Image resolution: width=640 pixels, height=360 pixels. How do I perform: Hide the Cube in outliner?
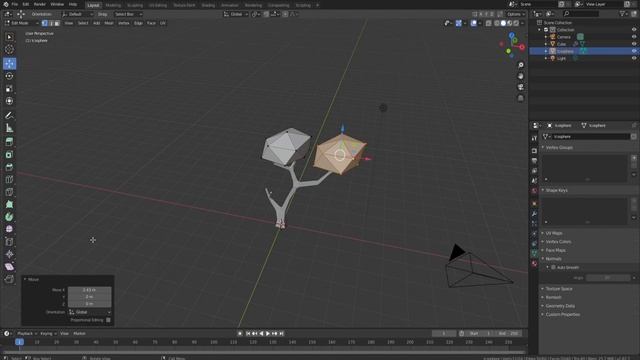click(634, 44)
